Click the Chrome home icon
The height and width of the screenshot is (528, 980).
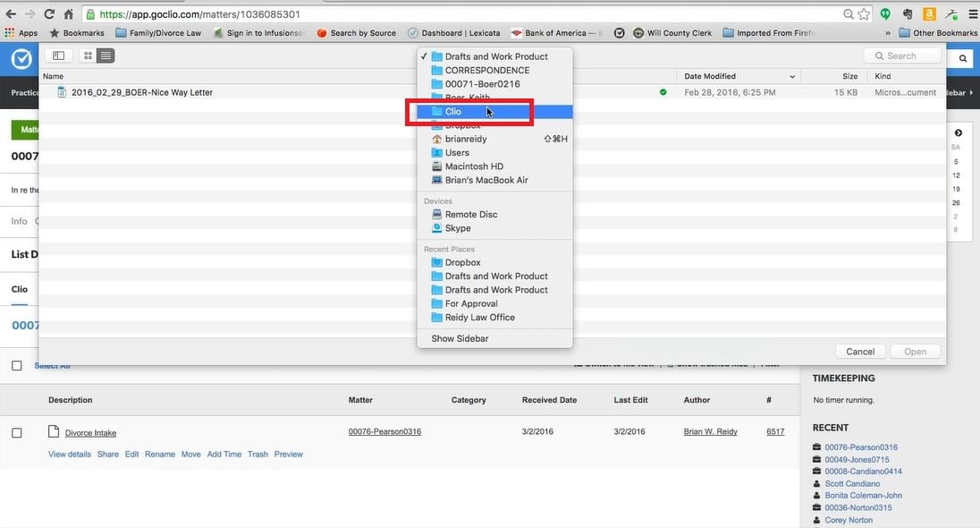pyautogui.click(x=68, y=14)
